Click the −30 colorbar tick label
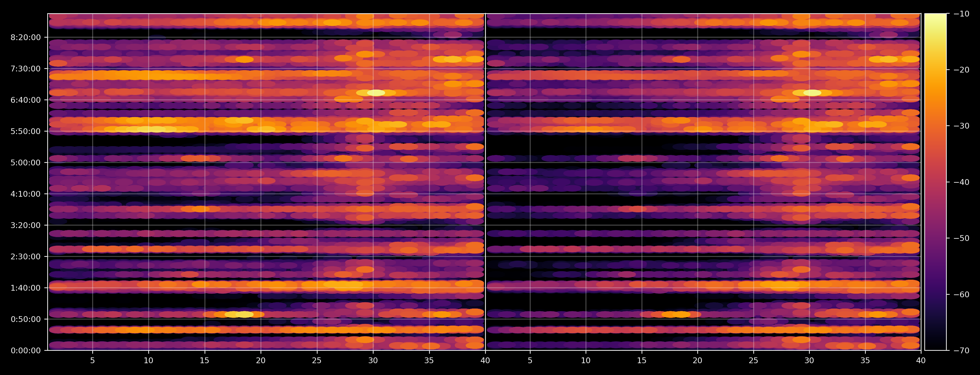The height and width of the screenshot is (375, 980). pyautogui.click(x=962, y=126)
